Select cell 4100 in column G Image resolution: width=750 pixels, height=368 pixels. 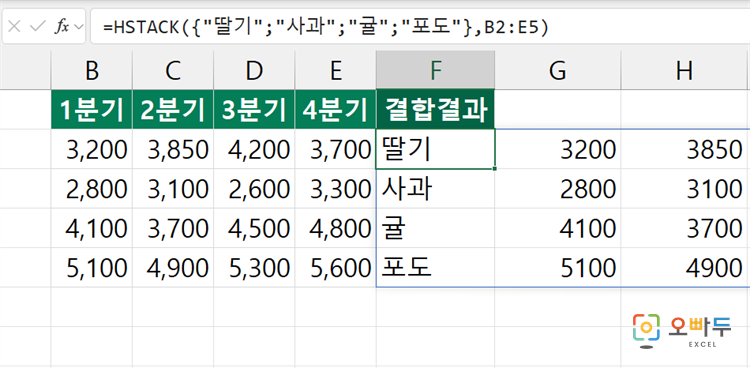pyautogui.click(x=558, y=228)
